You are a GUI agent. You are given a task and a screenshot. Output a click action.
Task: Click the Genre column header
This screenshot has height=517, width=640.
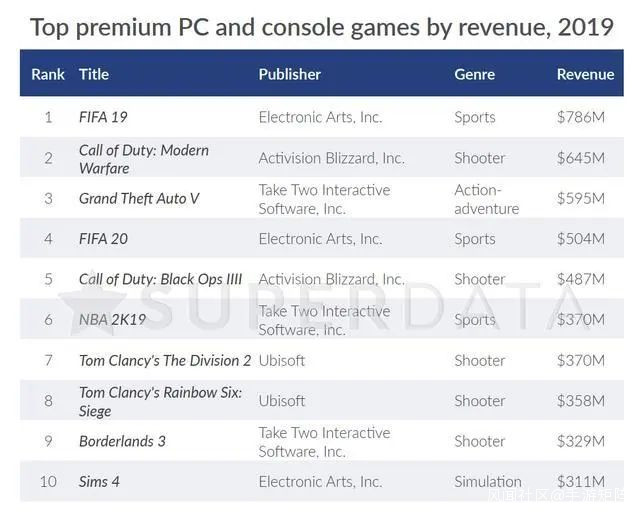click(475, 74)
